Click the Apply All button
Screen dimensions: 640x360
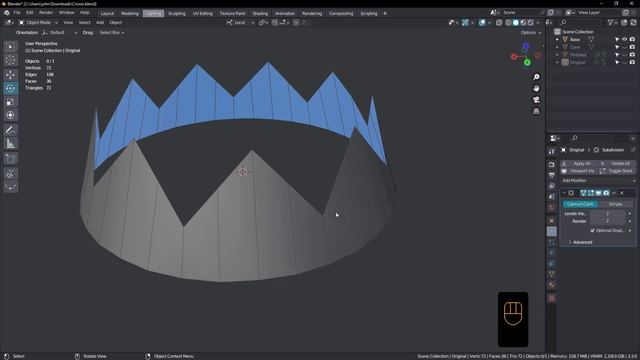point(579,163)
